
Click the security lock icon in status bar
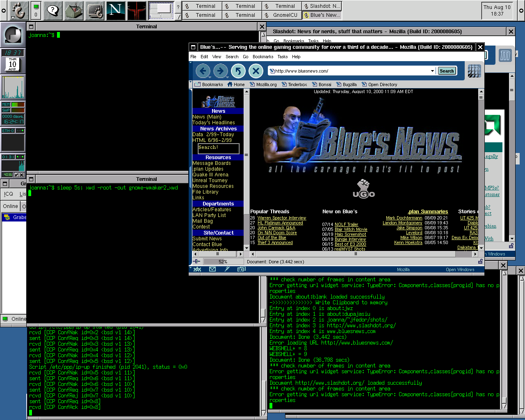(x=480, y=261)
